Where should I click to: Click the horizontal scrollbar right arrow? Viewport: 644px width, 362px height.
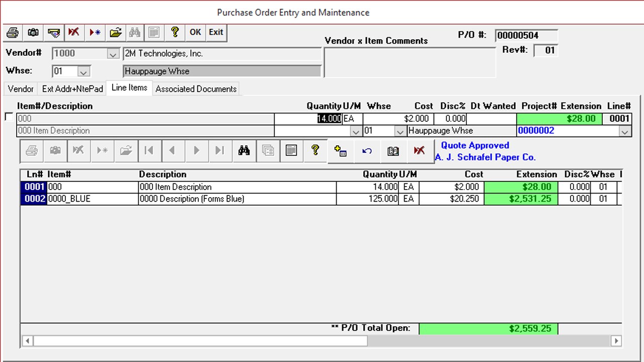click(x=616, y=341)
